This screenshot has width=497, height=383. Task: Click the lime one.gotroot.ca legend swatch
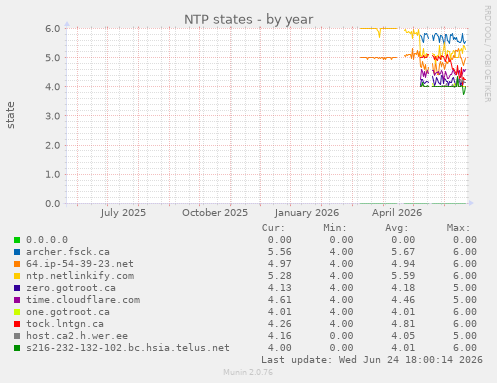pyautogui.click(x=17, y=312)
